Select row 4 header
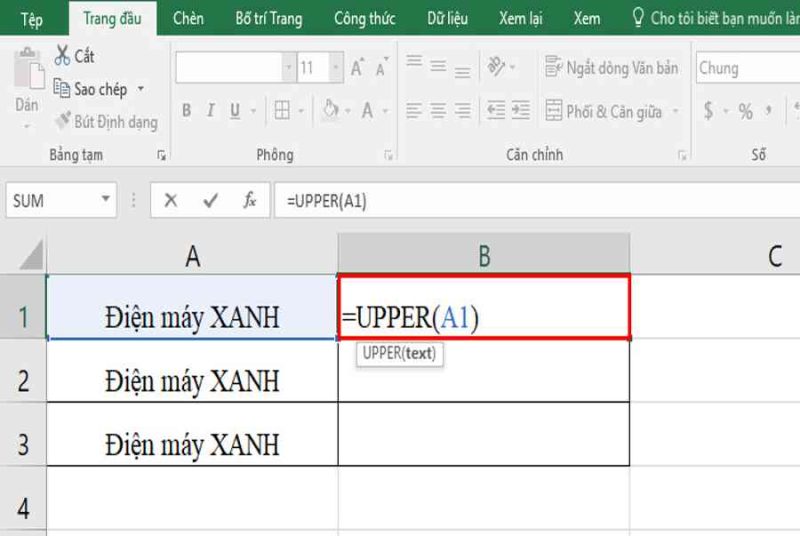The height and width of the screenshot is (536, 800). (x=23, y=498)
